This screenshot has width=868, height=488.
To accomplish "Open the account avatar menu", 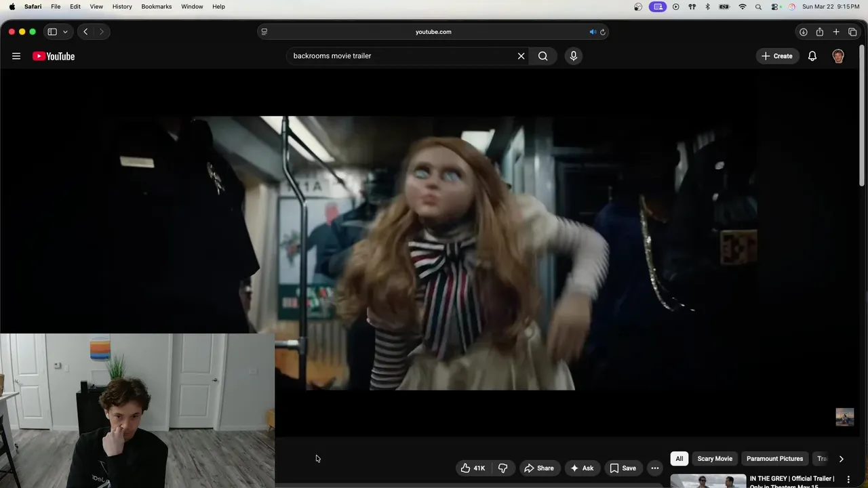I will pyautogui.click(x=838, y=56).
